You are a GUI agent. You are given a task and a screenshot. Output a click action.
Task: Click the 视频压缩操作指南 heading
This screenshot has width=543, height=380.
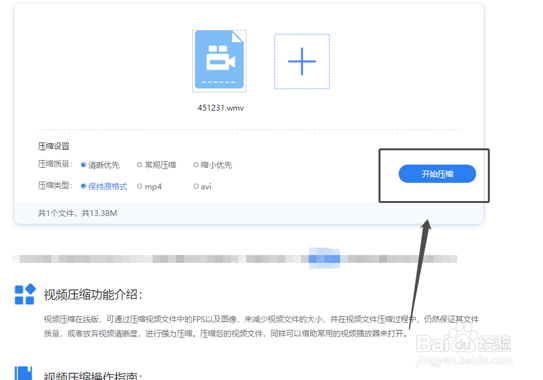(x=93, y=375)
